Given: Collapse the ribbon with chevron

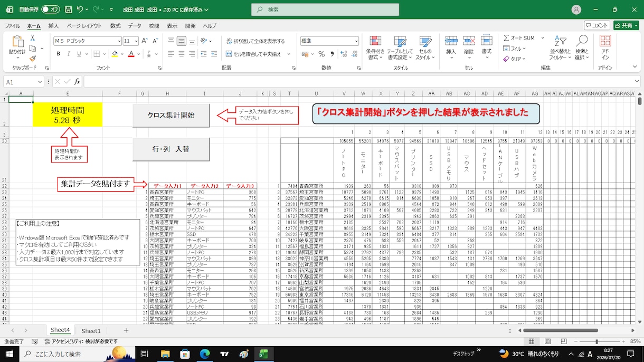Looking at the screenshot, I should (634, 67).
